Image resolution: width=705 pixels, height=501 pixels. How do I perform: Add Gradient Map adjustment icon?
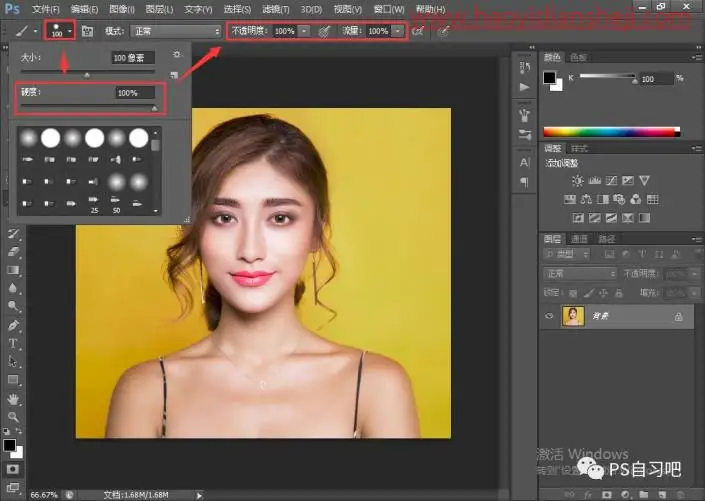(x=644, y=218)
